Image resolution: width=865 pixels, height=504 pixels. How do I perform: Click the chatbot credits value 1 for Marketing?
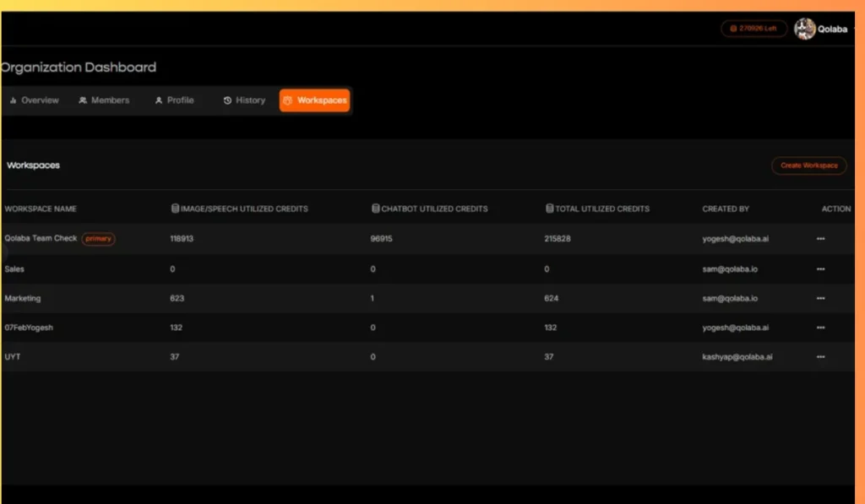point(373,298)
